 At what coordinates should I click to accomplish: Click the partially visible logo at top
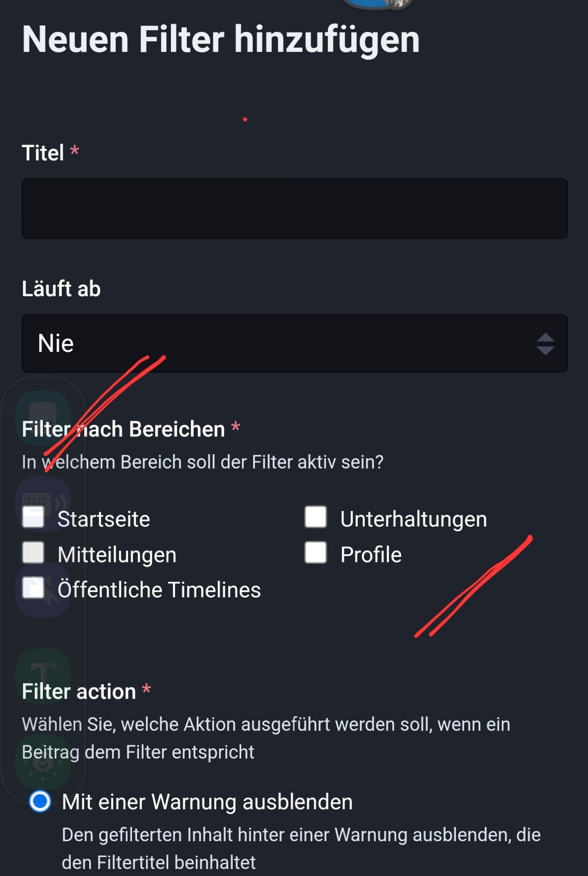point(378,4)
